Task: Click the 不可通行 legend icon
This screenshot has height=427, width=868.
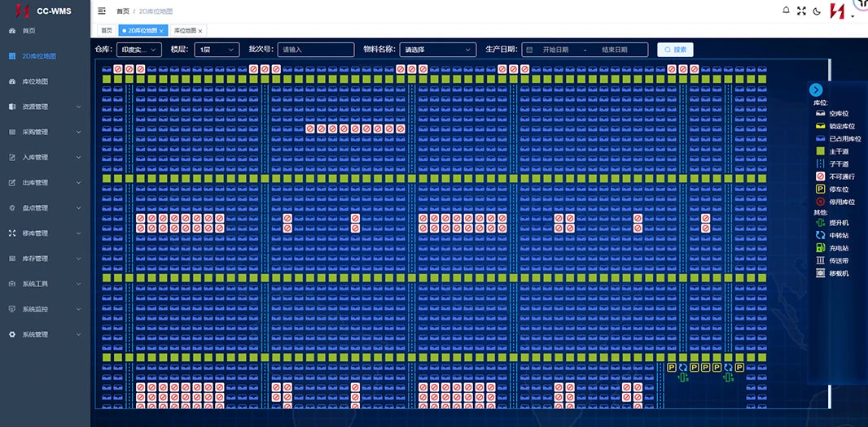Action: click(821, 176)
